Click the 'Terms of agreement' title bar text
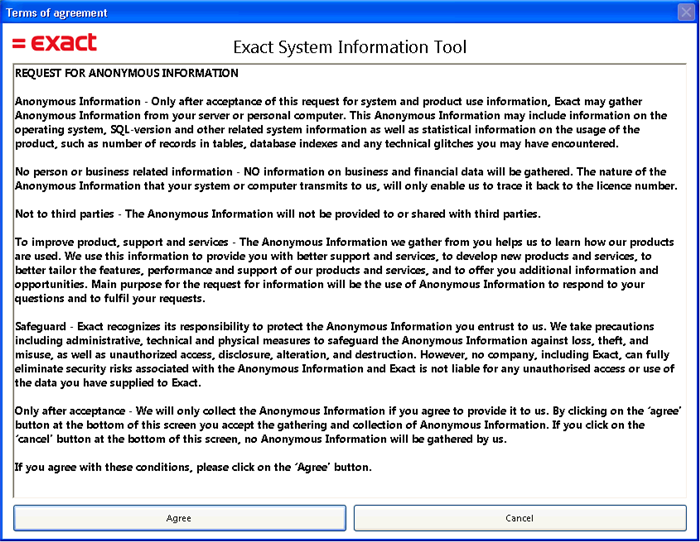 (x=57, y=13)
